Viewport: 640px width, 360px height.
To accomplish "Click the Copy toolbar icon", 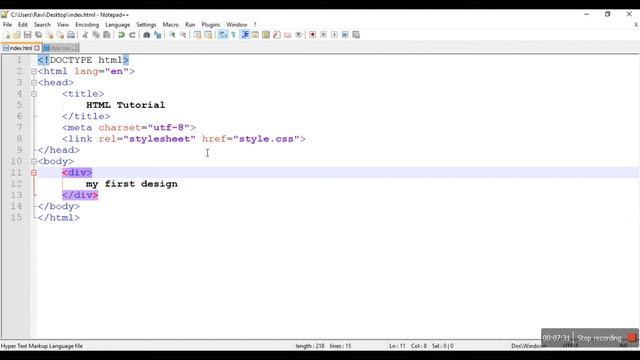I will [96, 35].
